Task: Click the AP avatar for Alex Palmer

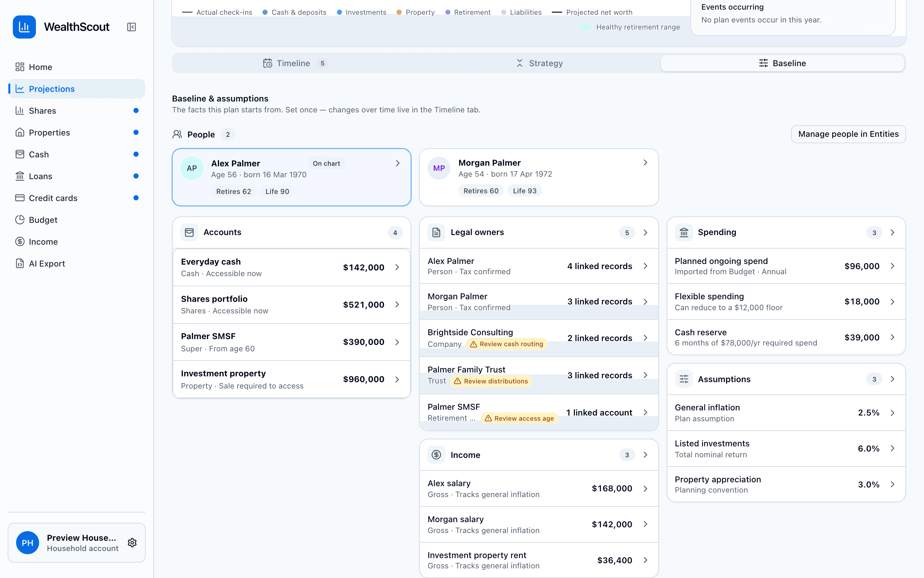Action: tap(192, 168)
